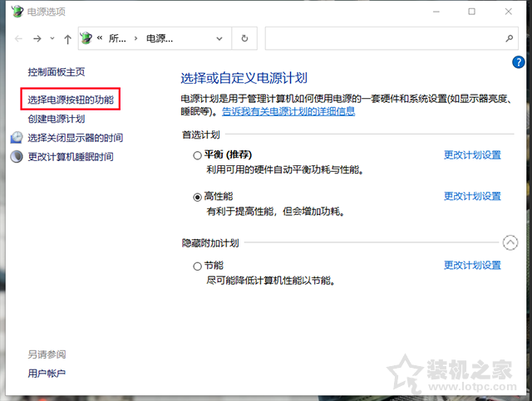Click the 电源选项 title bar icon
Screen dimensions: 532x401
[17, 12]
